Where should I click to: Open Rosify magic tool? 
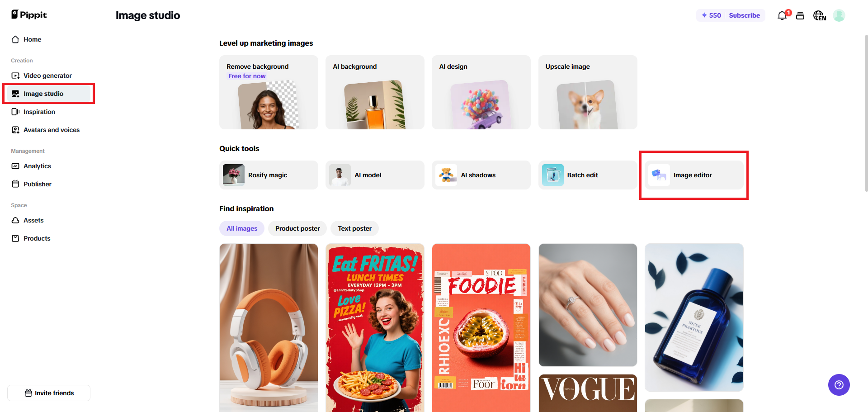269,175
